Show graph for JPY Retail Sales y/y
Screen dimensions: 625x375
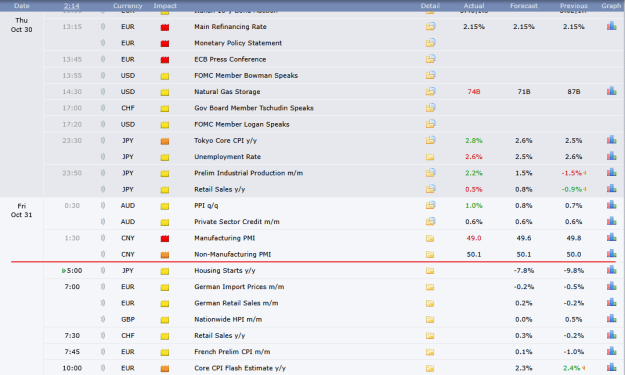coord(611,189)
